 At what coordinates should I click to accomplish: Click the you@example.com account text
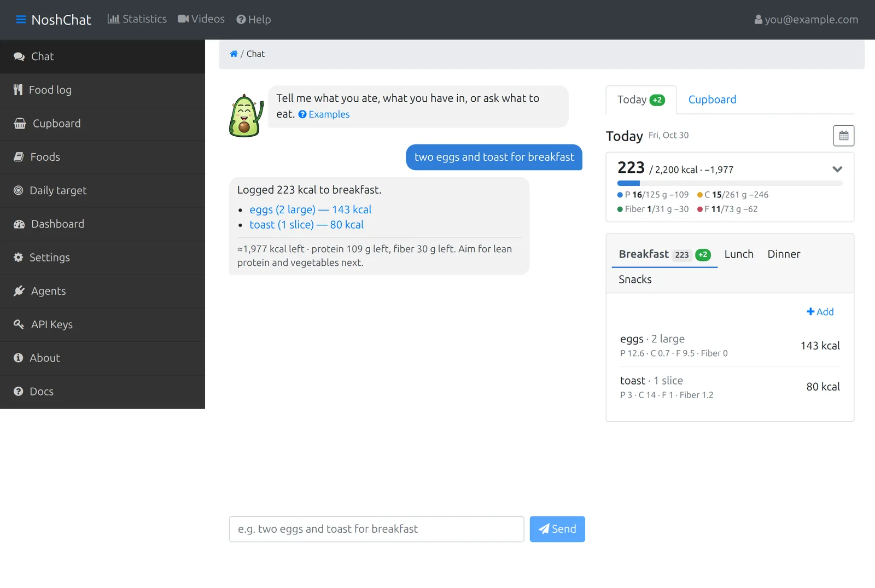click(x=811, y=20)
